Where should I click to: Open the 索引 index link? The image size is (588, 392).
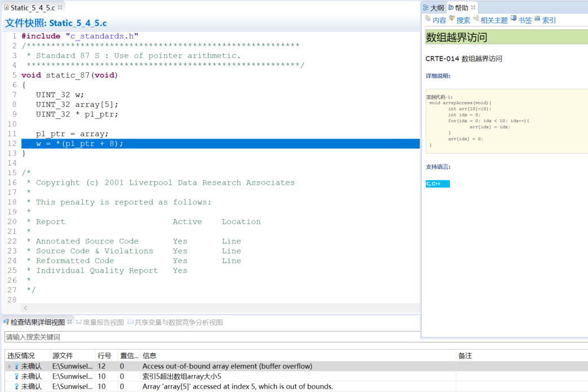click(549, 20)
